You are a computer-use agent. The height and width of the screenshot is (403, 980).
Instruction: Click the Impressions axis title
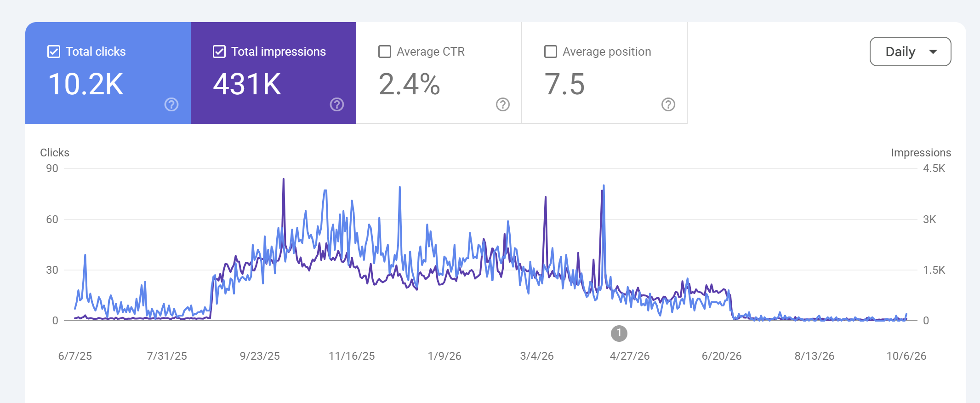tap(921, 153)
